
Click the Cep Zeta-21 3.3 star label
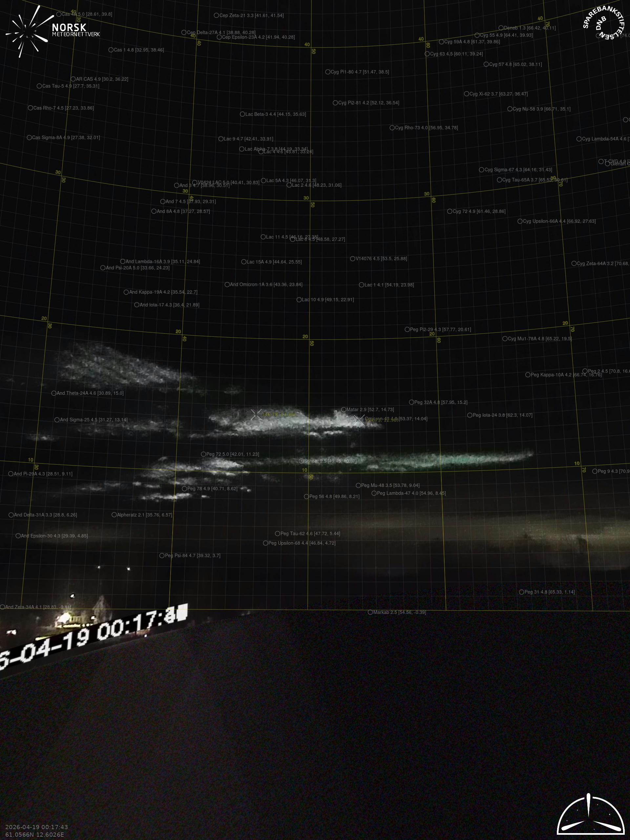[251, 15]
